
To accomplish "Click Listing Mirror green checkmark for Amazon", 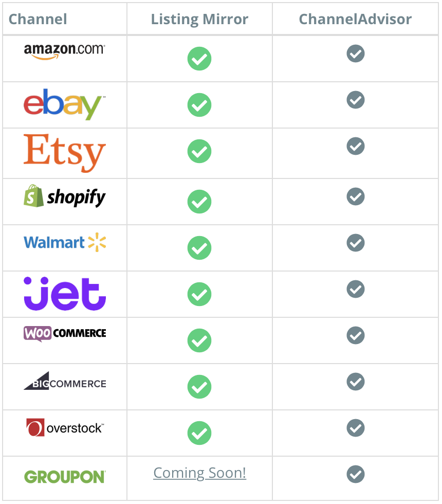I will click(x=199, y=59).
